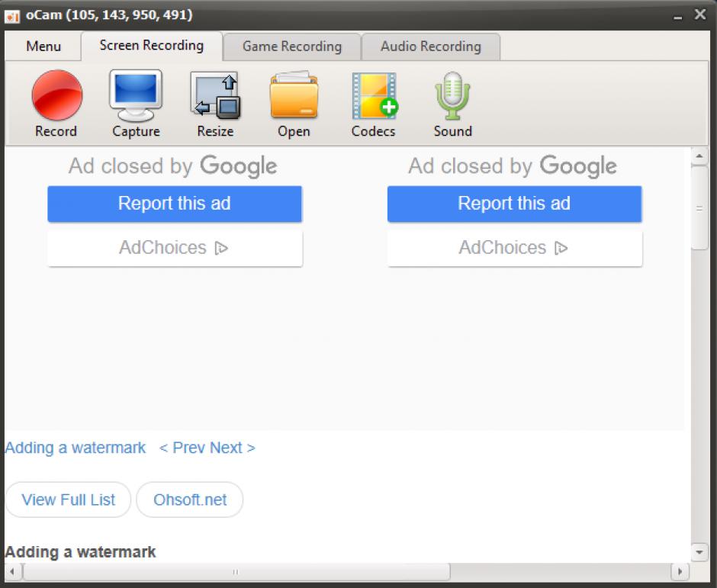Click the right AdChoices button
717x588 pixels.
[514, 248]
